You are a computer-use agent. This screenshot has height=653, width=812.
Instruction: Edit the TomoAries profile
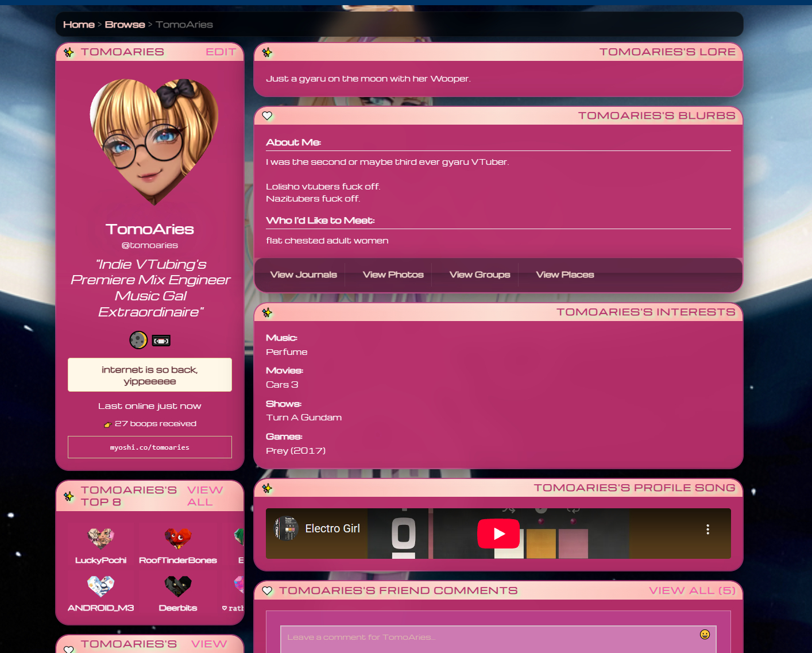tap(221, 52)
